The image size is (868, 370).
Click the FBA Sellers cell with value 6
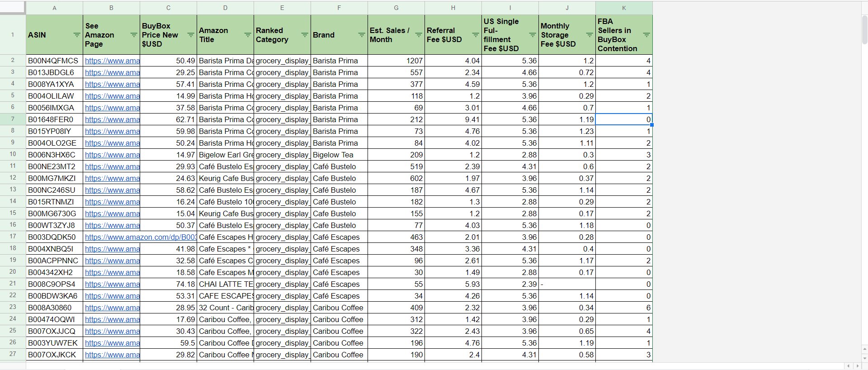coord(624,308)
